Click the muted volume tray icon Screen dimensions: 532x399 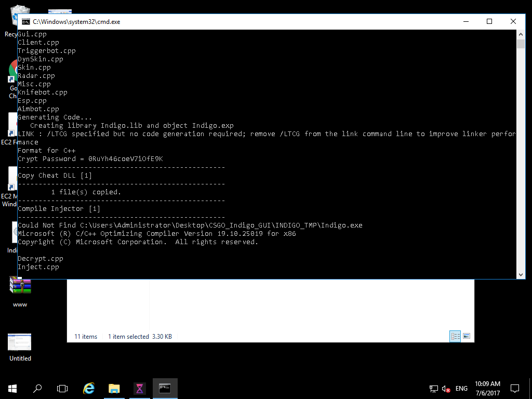446,389
